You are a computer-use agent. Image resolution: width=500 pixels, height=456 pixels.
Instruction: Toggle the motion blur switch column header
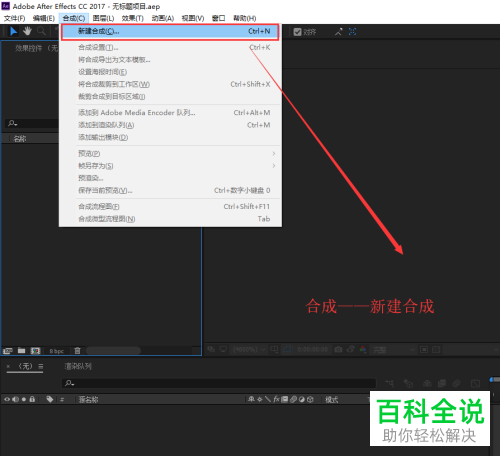(293, 399)
